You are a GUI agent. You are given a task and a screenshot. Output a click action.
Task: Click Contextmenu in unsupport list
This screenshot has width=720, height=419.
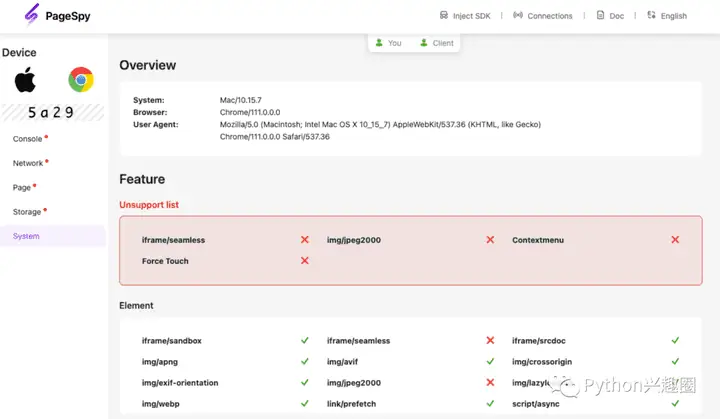click(x=538, y=240)
